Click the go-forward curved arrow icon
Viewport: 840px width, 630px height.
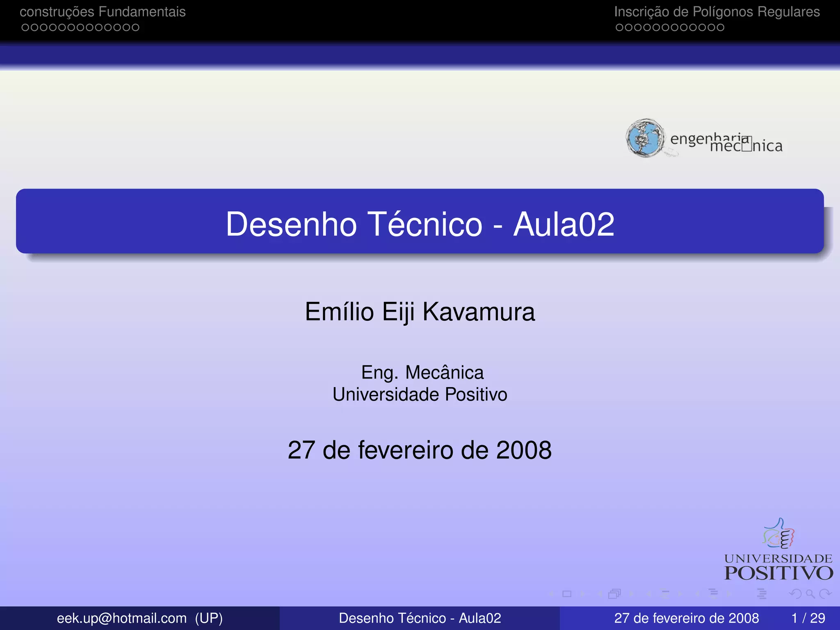(824, 594)
